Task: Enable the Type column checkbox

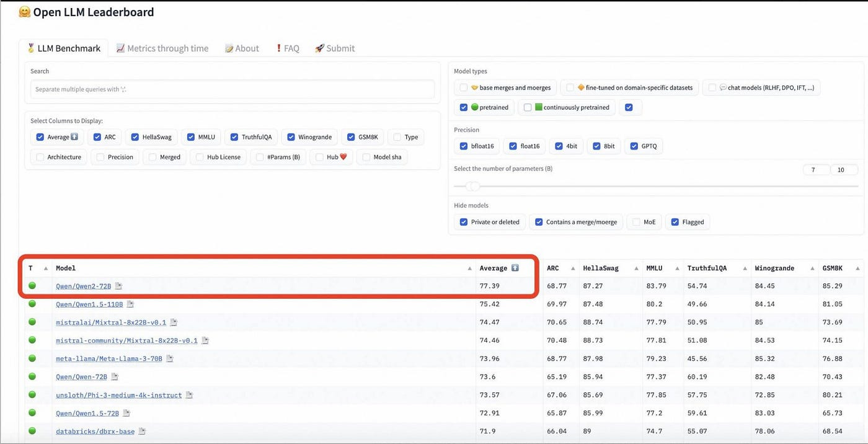Action: pos(397,137)
